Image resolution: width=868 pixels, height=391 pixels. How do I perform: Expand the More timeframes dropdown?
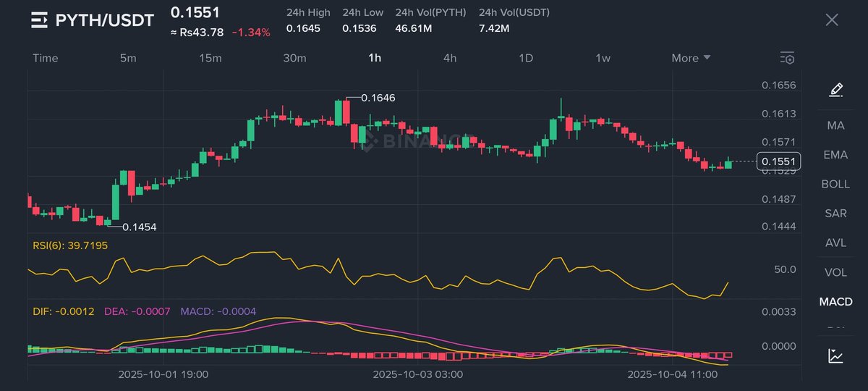691,58
